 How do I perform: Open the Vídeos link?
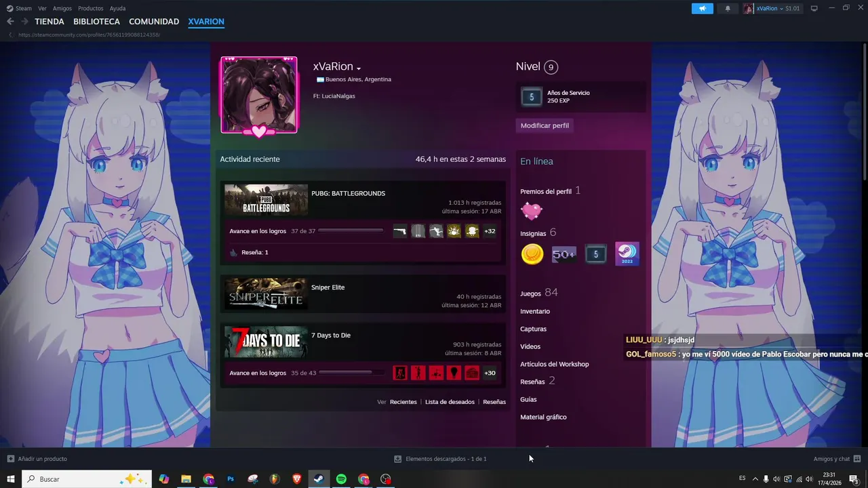530,346
